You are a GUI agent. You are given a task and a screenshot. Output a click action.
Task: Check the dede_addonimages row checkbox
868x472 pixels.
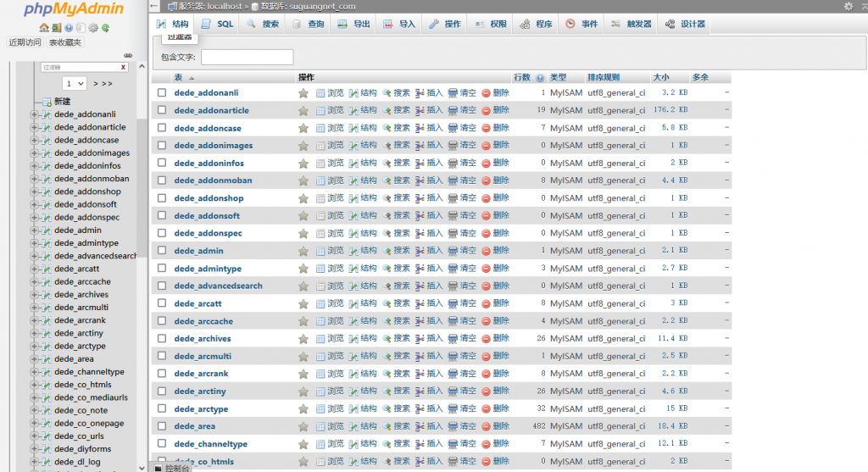click(x=162, y=145)
